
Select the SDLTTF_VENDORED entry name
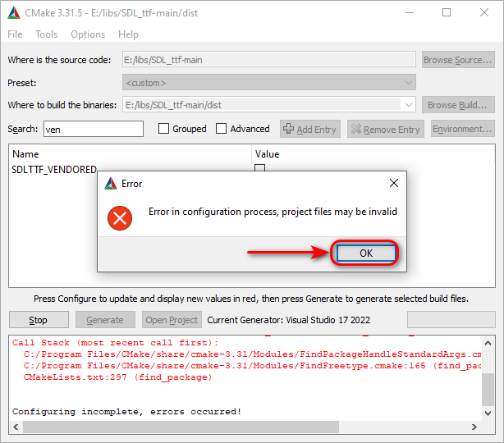point(53,169)
